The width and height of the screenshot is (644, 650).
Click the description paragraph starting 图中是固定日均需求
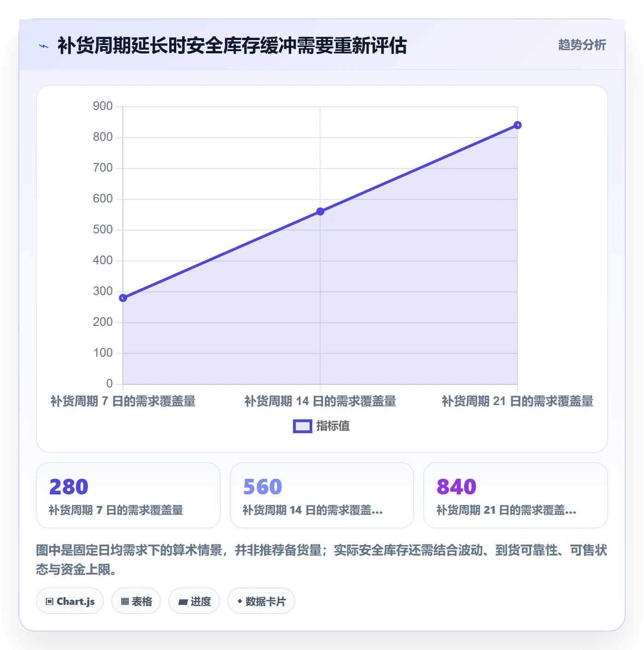point(322,560)
